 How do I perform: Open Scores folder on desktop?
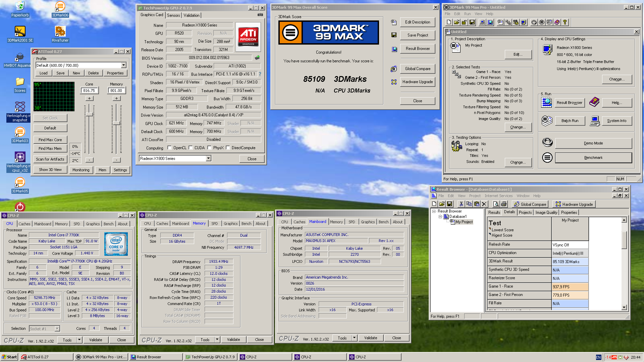20,85
